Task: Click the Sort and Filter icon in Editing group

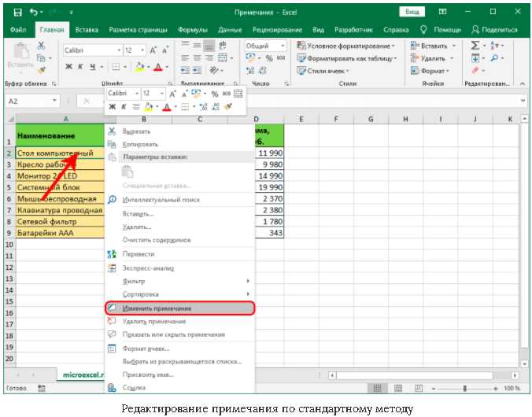Action: click(x=495, y=45)
